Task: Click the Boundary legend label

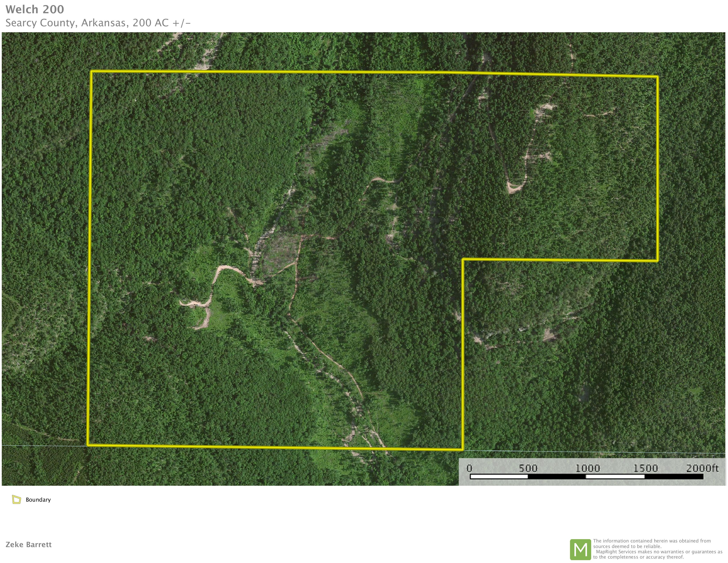Action: point(38,500)
